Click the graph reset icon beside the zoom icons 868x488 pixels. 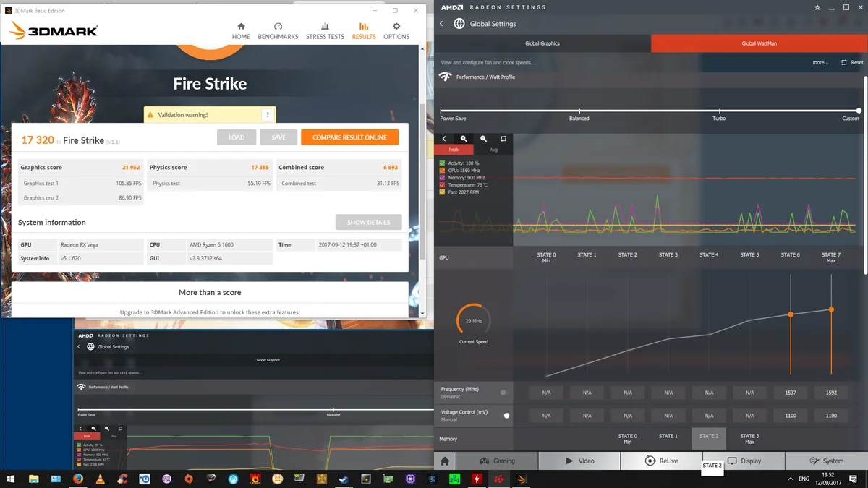(x=503, y=139)
